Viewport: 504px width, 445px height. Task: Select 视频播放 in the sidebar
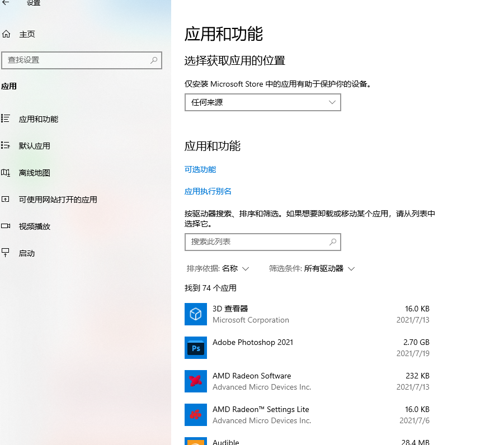pos(34,226)
